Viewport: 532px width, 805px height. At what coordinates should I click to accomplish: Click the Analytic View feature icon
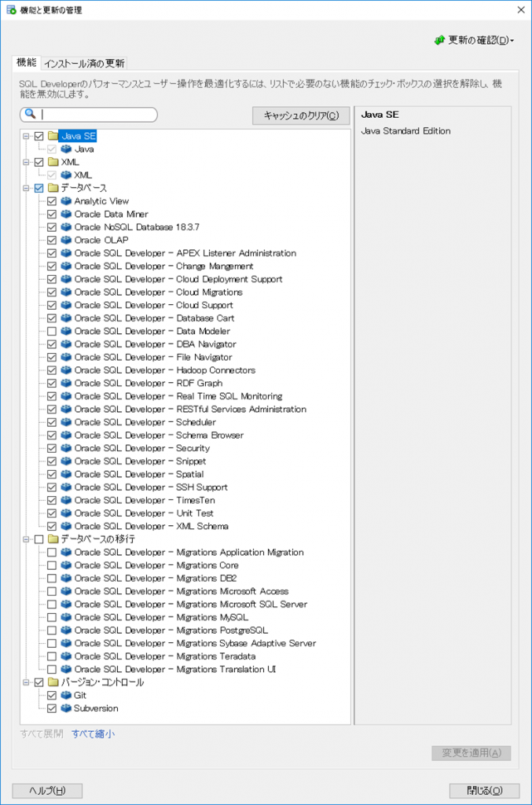[x=66, y=200]
